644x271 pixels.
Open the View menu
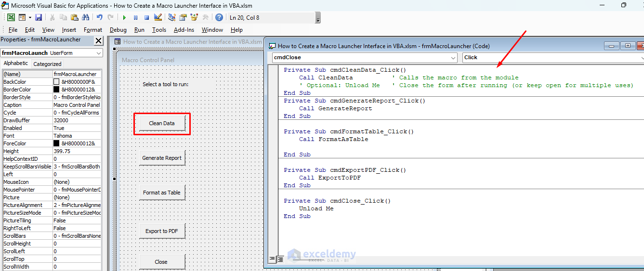[48, 30]
